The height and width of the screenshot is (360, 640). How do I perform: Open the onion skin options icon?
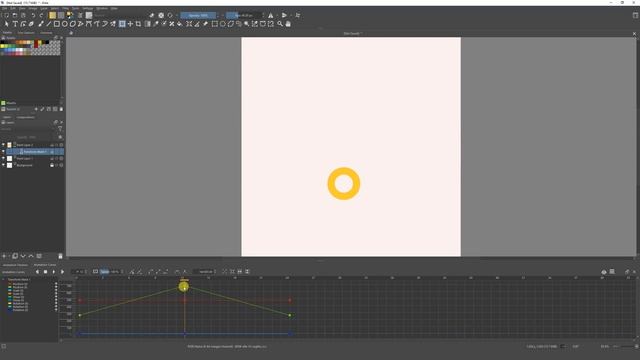click(604, 271)
